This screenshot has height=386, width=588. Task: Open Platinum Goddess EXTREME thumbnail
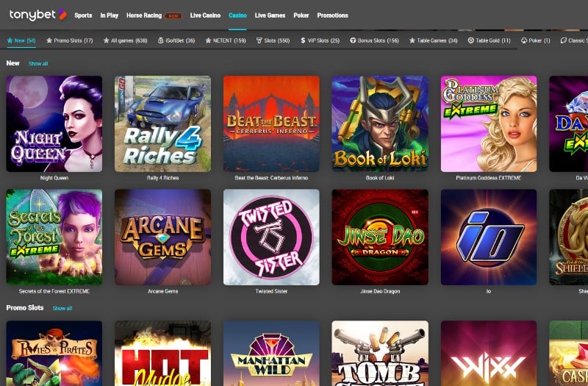[x=489, y=124]
